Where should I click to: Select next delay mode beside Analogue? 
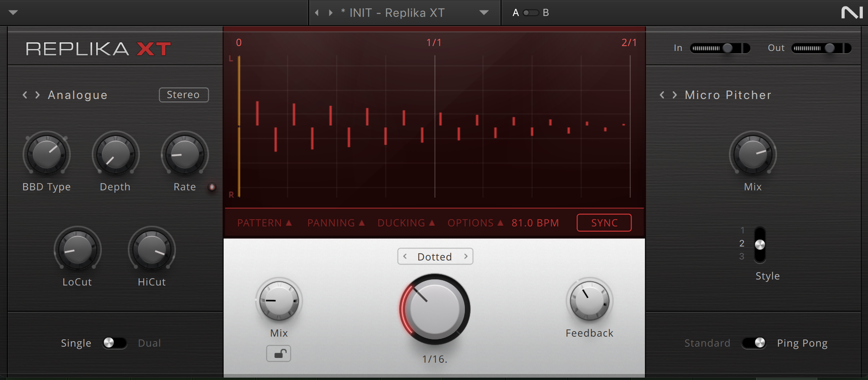point(38,95)
